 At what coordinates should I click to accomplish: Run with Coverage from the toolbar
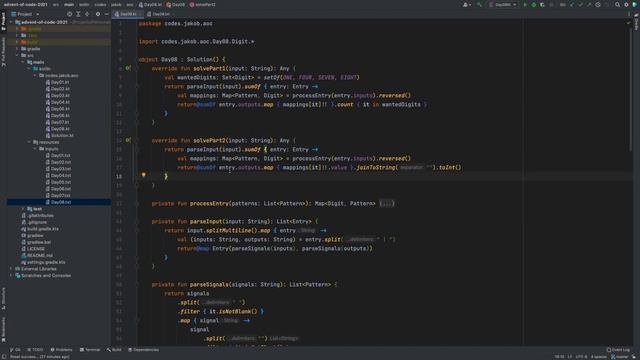point(542,4)
